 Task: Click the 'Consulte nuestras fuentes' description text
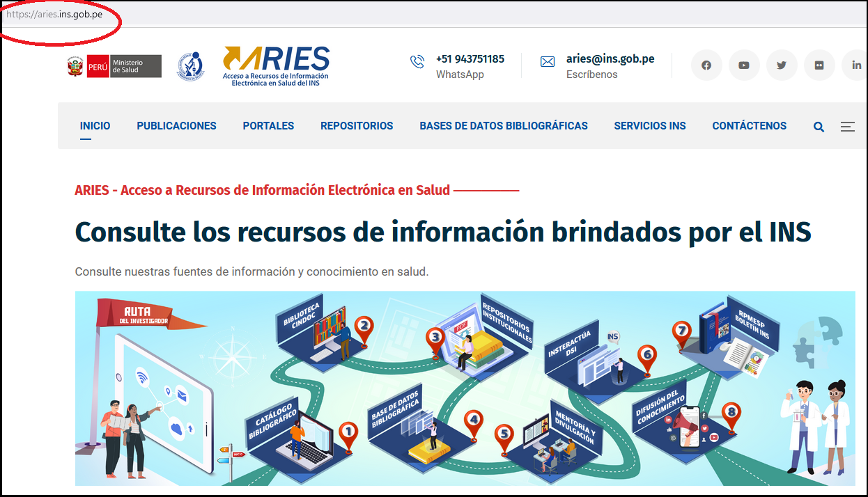(x=251, y=271)
